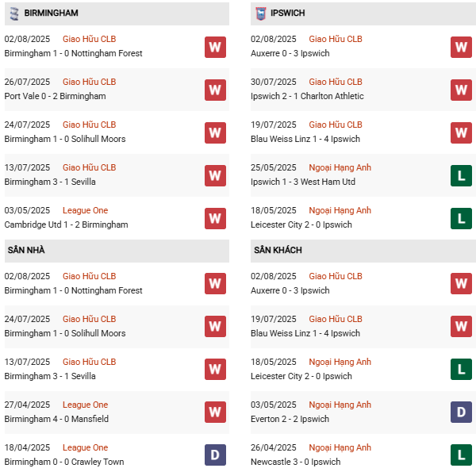Viewport: 476px width, 472px height.
Task: Open League One link for Cambridge Utd match
Action: (x=85, y=210)
